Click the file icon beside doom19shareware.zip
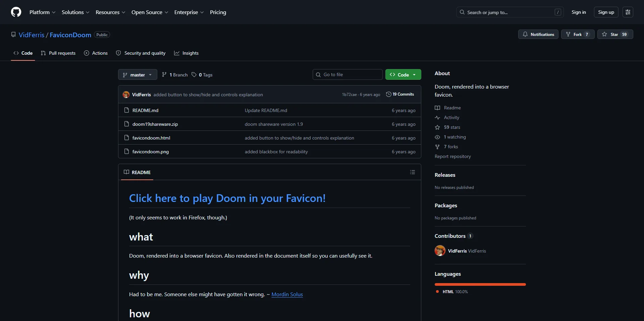This screenshot has height=321, width=644. (x=126, y=124)
